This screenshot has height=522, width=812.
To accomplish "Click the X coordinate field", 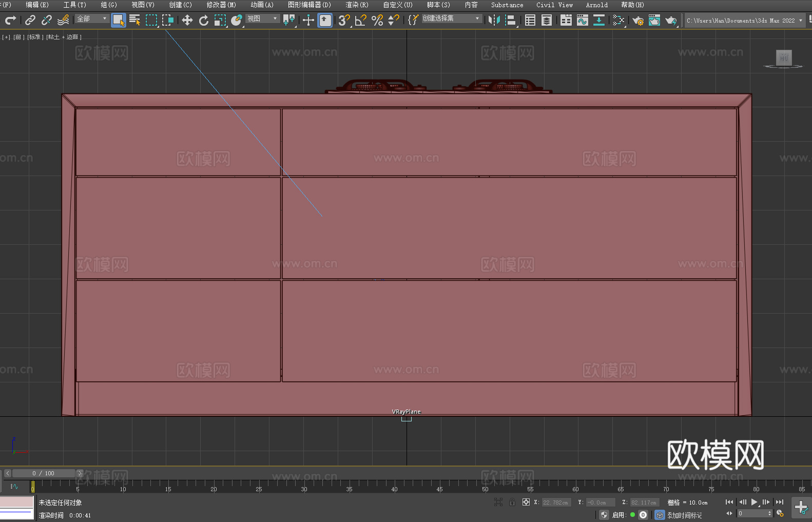I will 556,502.
